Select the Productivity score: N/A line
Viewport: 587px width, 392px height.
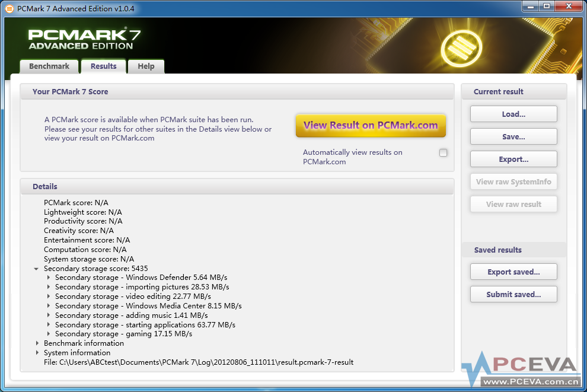point(83,221)
